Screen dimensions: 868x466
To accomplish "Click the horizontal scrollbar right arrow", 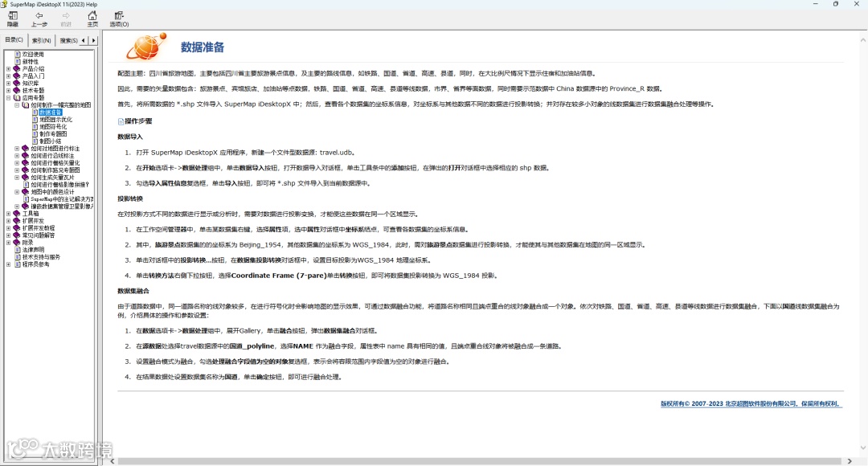I will [850, 461].
